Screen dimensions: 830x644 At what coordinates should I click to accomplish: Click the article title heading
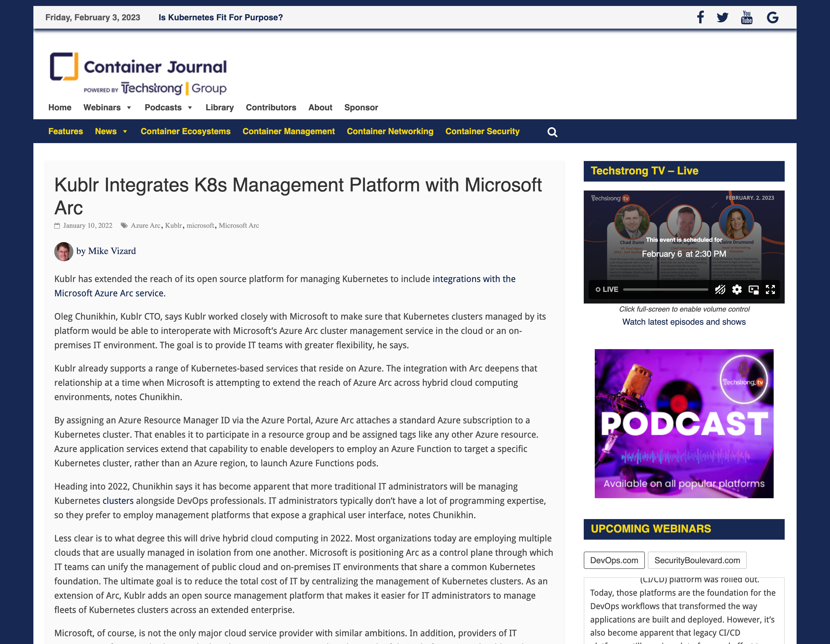coord(298,196)
